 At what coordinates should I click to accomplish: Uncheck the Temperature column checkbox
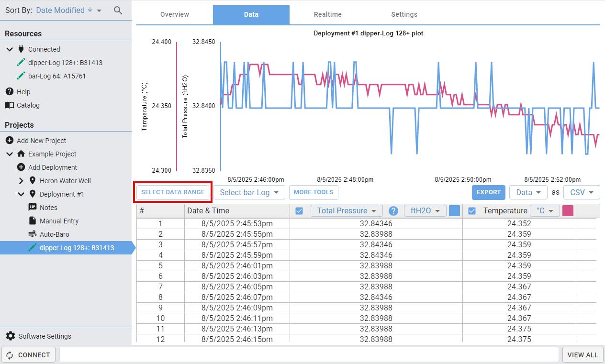(x=472, y=210)
